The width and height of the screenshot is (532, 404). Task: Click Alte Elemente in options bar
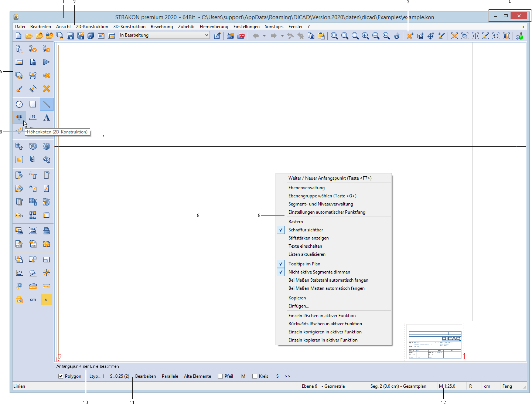[198, 376]
